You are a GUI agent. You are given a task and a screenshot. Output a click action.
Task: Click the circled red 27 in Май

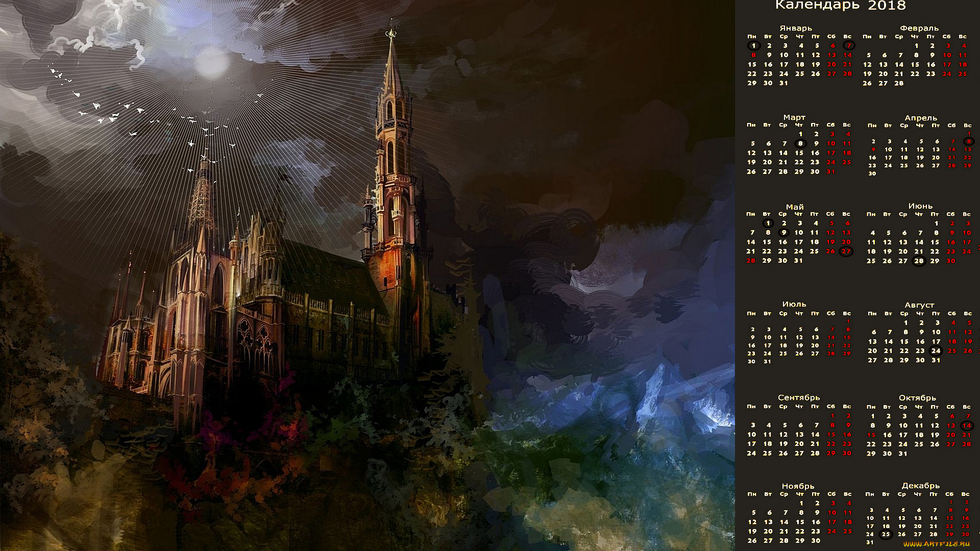pyautogui.click(x=846, y=251)
